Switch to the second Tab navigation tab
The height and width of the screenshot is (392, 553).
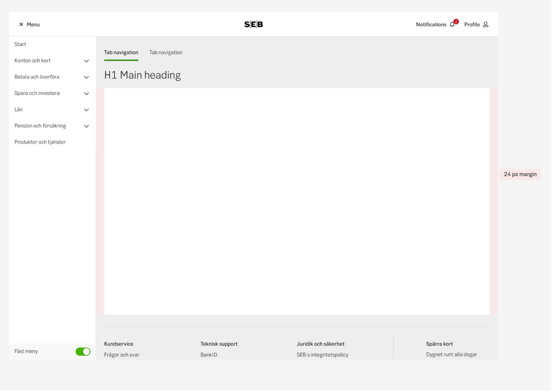166,52
